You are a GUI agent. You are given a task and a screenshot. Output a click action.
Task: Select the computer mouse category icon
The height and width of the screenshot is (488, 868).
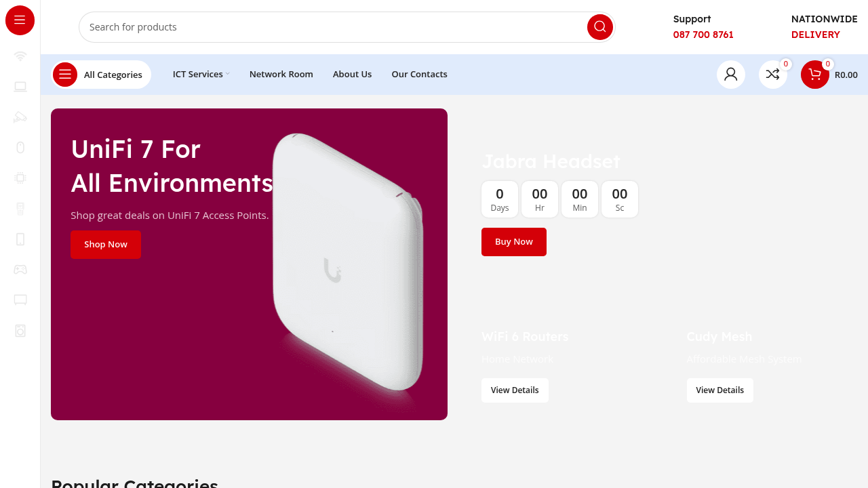click(x=20, y=147)
